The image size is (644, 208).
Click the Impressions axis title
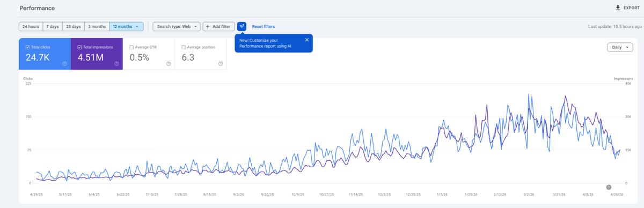pyautogui.click(x=624, y=79)
